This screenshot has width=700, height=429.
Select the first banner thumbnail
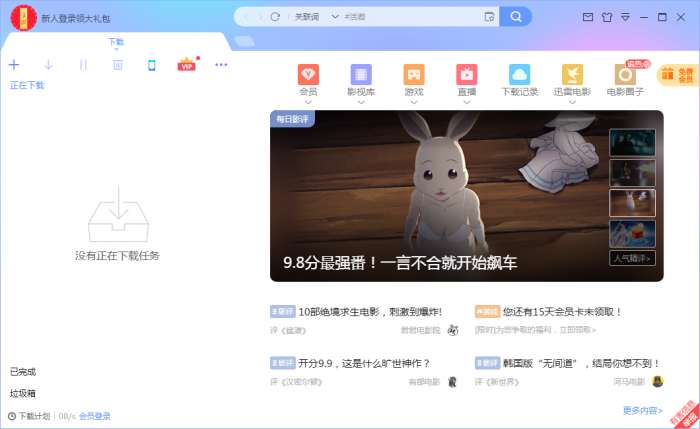pyautogui.click(x=632, y=142)
